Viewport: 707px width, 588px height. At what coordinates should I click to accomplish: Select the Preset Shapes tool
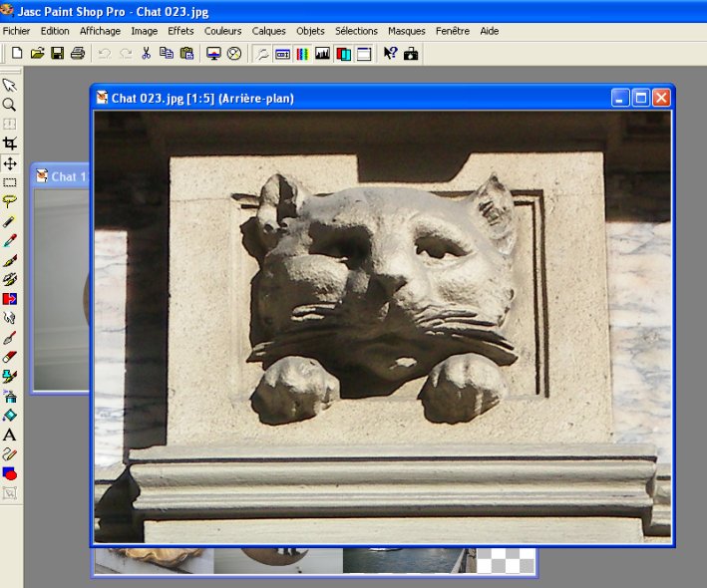pos(9,473)
